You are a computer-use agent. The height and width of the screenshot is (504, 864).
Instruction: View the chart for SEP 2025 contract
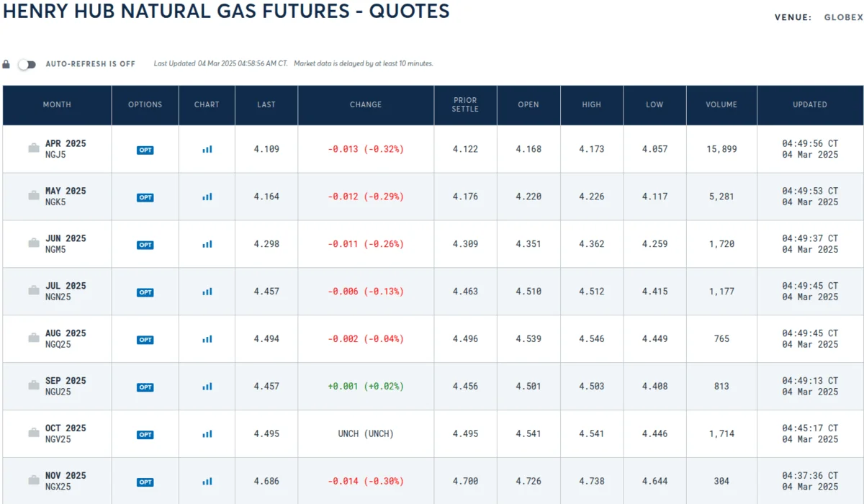click(x=207, y=387)
